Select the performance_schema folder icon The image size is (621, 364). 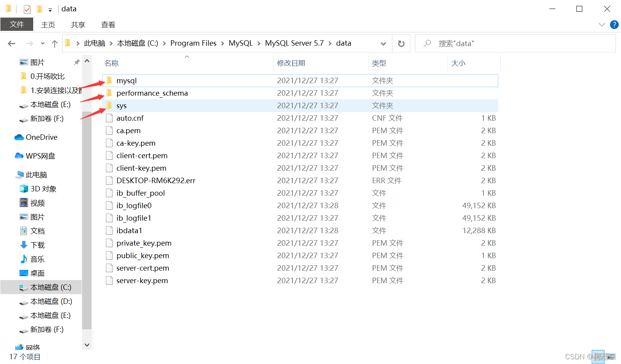tap(109, 93)
